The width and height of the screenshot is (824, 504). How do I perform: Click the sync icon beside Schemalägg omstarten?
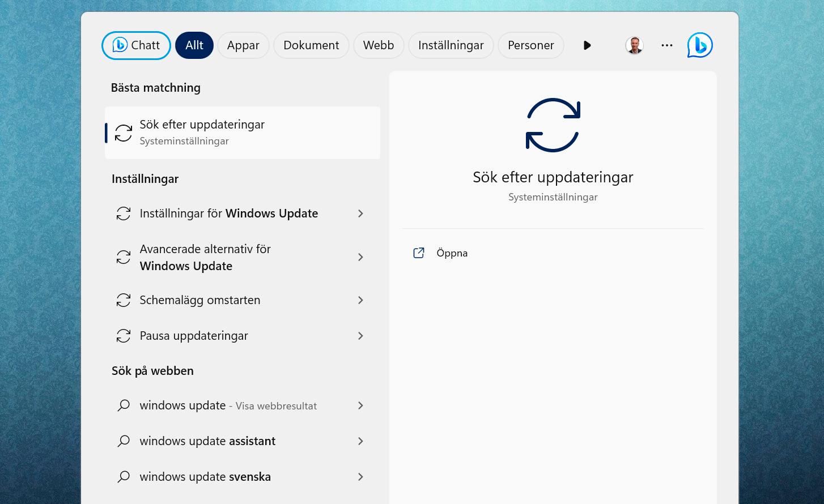point(124,300)
